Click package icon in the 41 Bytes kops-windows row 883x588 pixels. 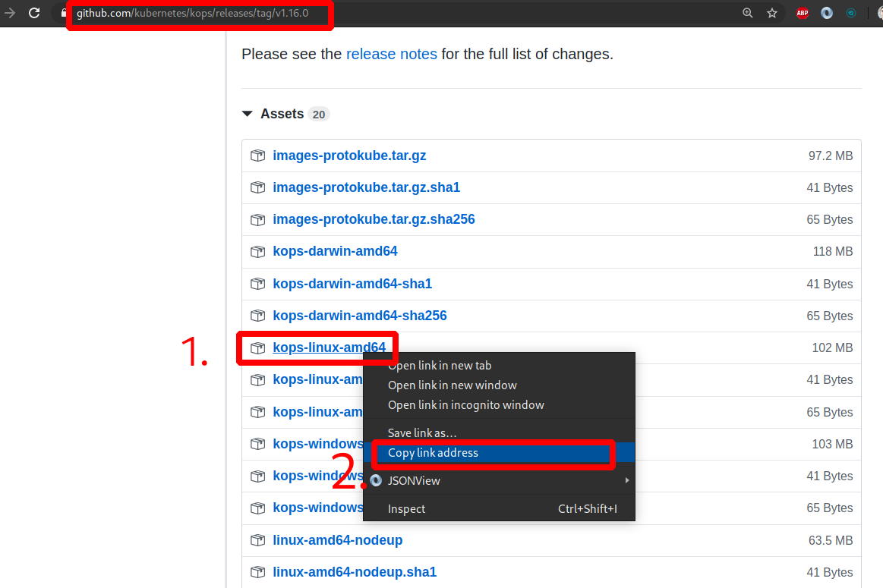pos(258,476)
